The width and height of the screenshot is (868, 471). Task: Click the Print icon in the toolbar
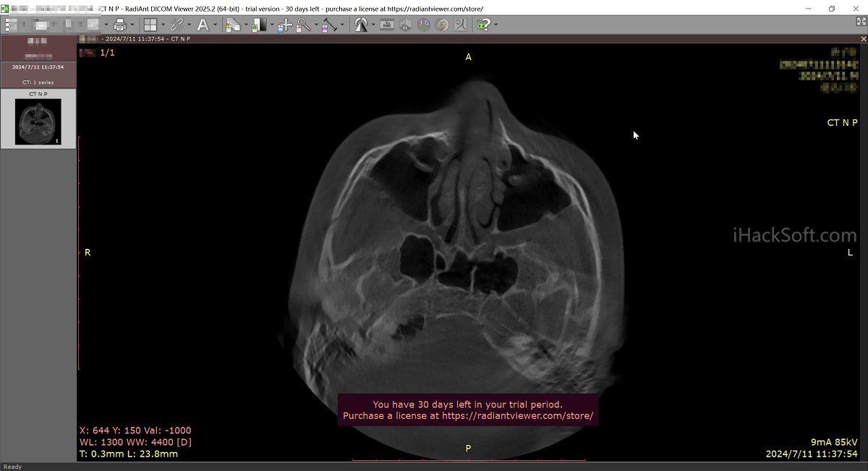point(119,25)
